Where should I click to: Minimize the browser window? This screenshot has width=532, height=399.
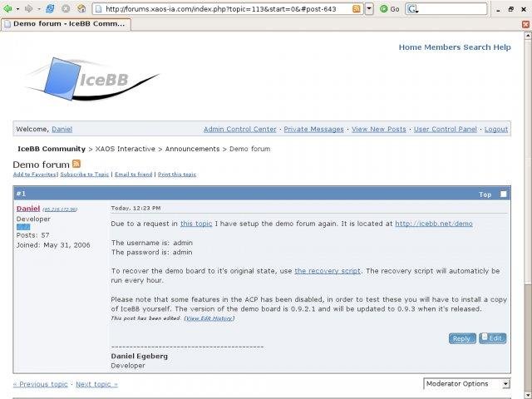pyautogui.click(x=498, y=10)
